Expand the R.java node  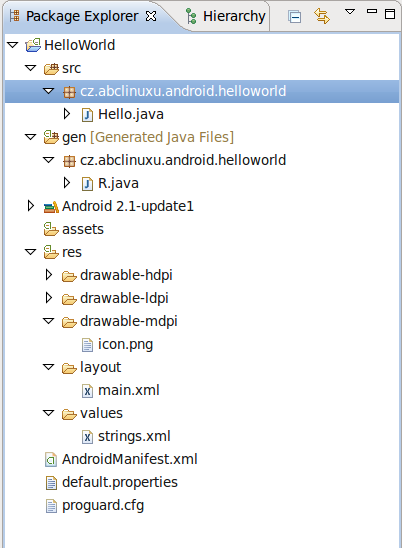point(66,182)
